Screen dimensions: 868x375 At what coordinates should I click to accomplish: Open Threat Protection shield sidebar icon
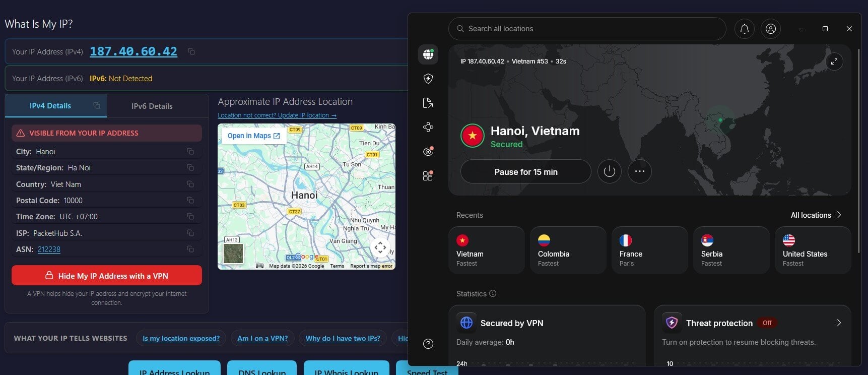(428, 79)
